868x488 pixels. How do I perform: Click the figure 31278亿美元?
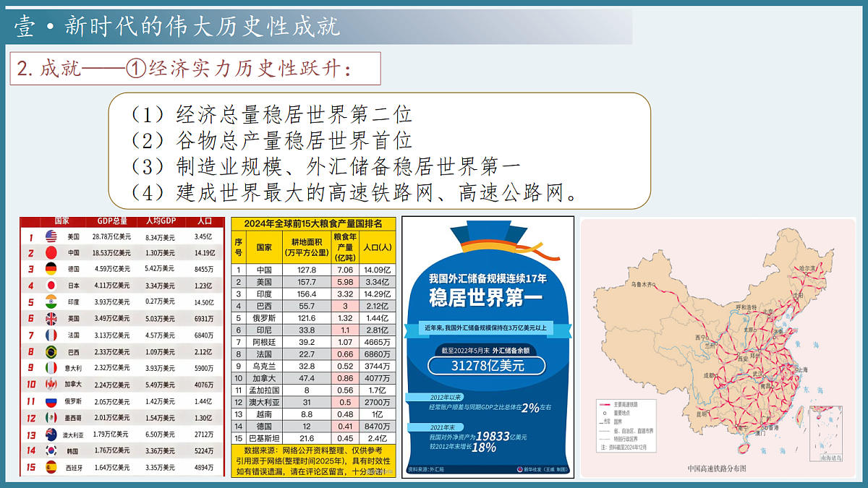tap(487, 366)
